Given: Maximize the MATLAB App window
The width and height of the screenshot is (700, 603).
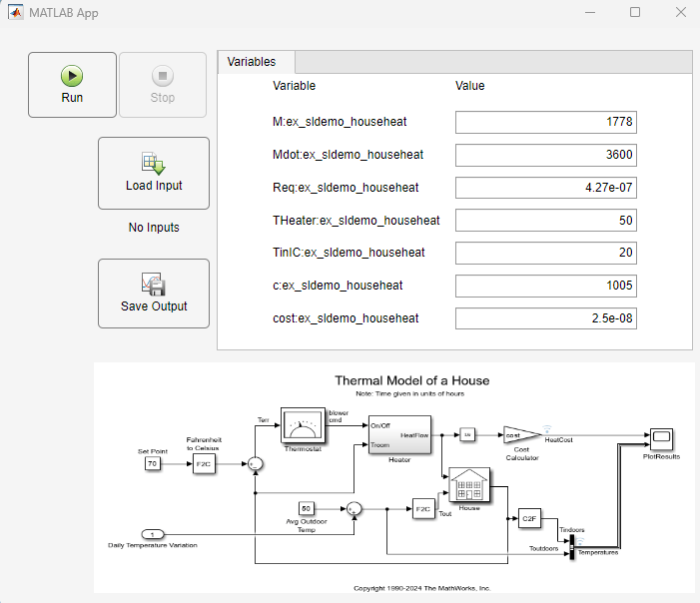Looking at the screenshot, I should point(635,12).
